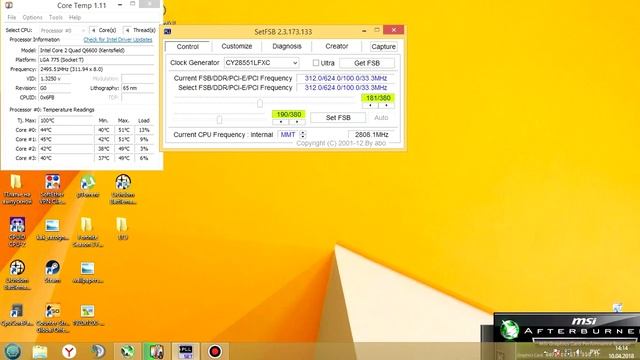Switch to the Diagnosis tab in SetFSB

point(287,46)
